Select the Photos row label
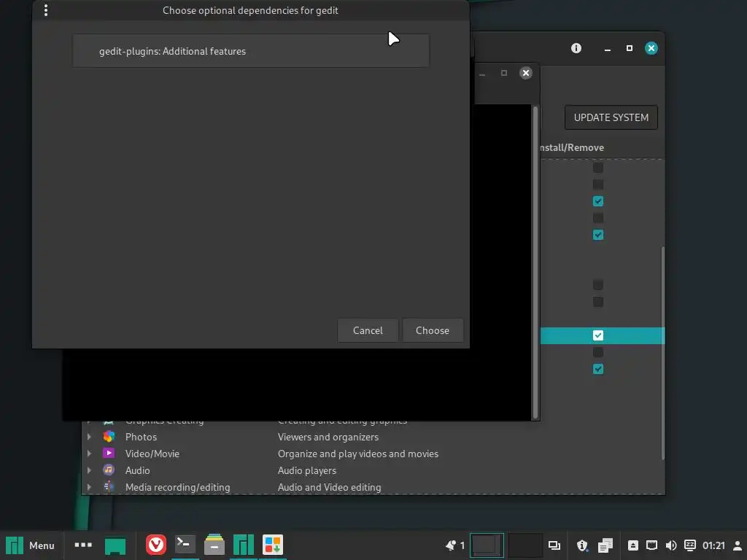Screen dimensions: 747x560 (141, 437)
